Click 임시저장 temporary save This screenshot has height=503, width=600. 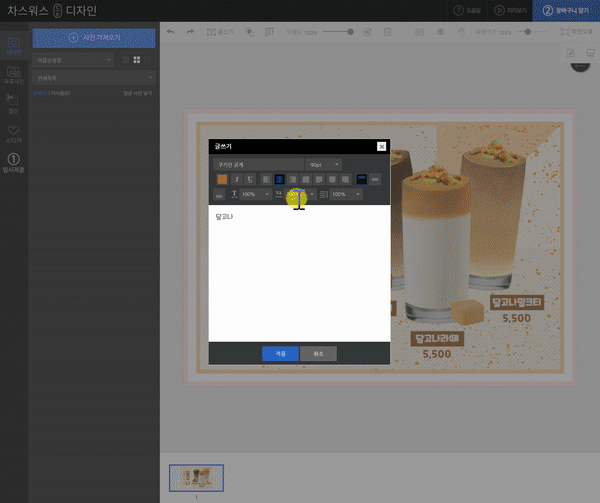[14, 163]
